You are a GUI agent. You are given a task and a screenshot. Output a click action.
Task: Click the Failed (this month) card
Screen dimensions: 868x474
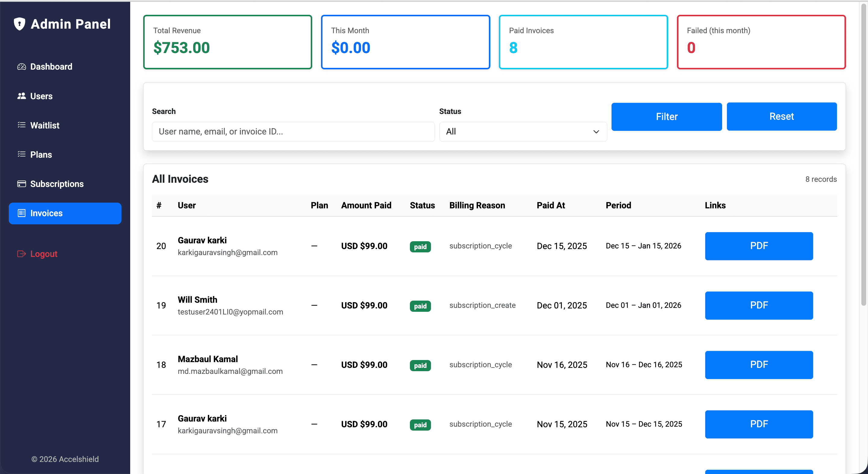[x=761, y=42]
